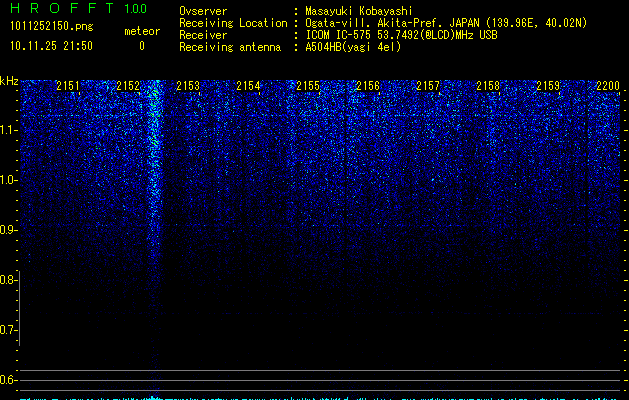629x400 pixels.
Task: Click the 1.1 kHz axis label
Action: pyautogui.click(x=8, y=130)
